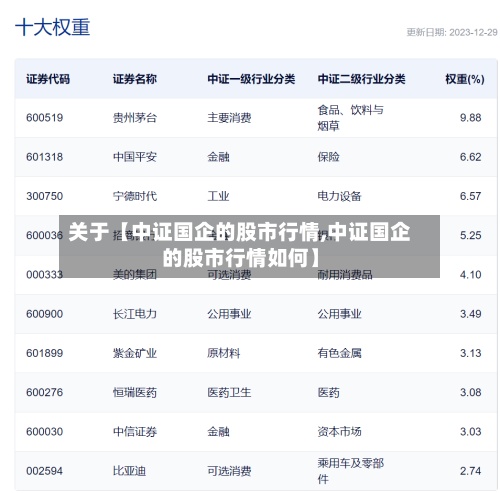Click security code 600030
500x493 pixels.
tap(45, 432)
